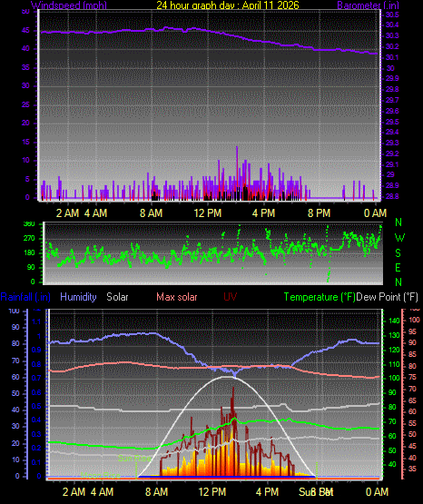Click '0 AM' under the bottom graph

click(x=378, y=492)
